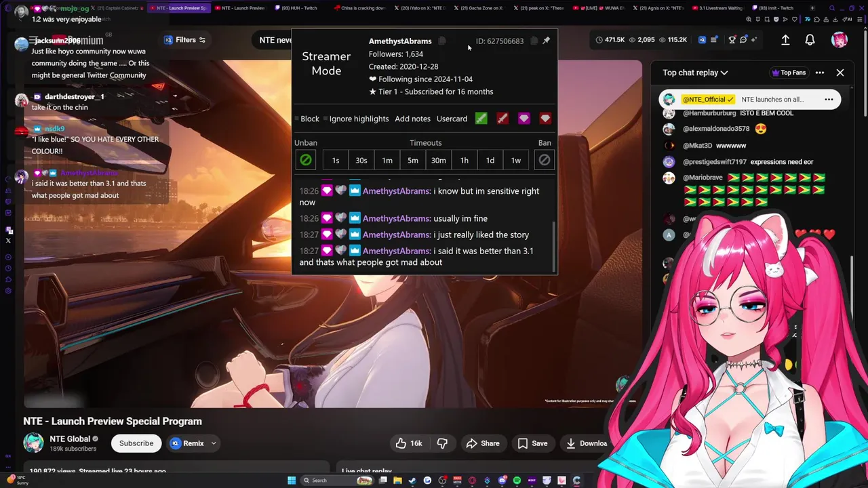Click the 'NTE - Launch Preview Special Program' title
The image size is (868, 488).
click(x=113, y=421)
